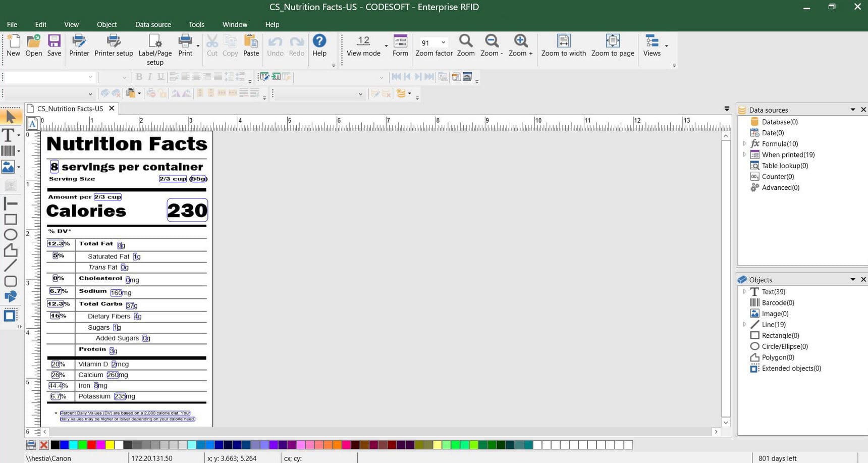Toggle italic text formatting
Viewport: 868px width, 463px height.
point(149,77)
